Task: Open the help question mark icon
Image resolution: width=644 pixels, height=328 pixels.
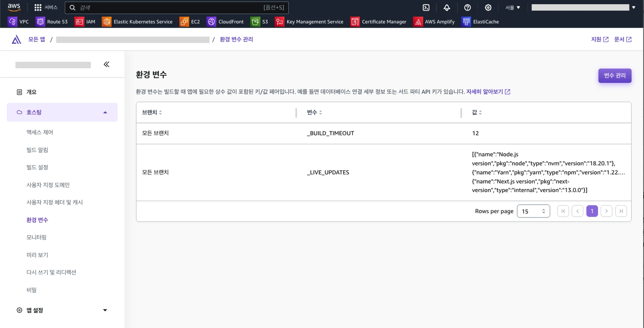Action: (467, 7)
